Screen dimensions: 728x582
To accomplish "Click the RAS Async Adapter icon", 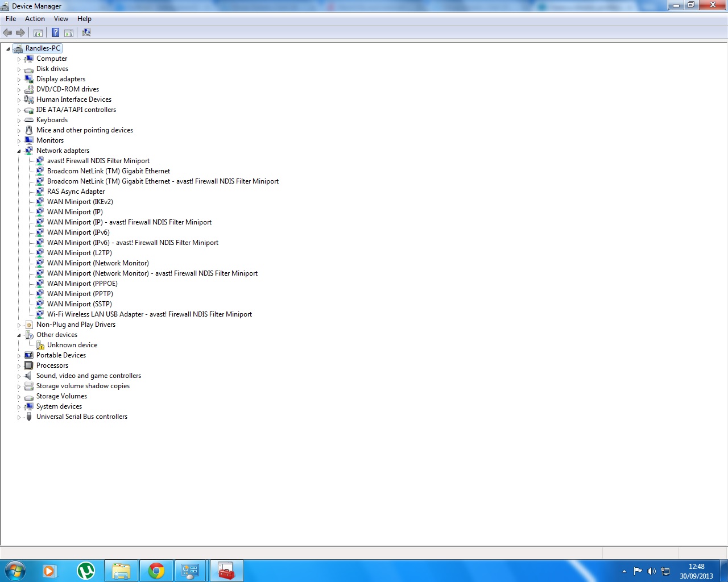I will pos(40,192).
